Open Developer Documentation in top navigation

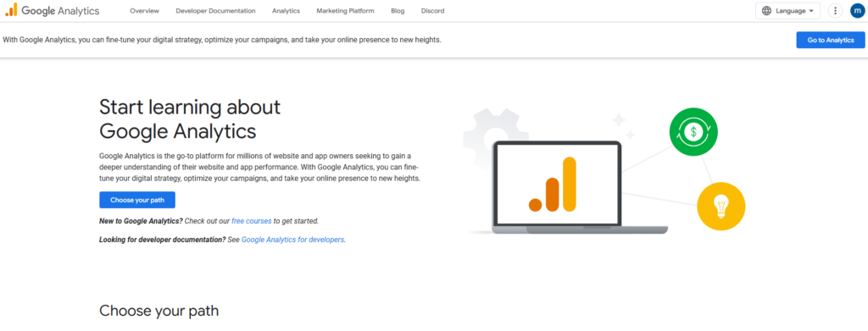coord(215,10)
